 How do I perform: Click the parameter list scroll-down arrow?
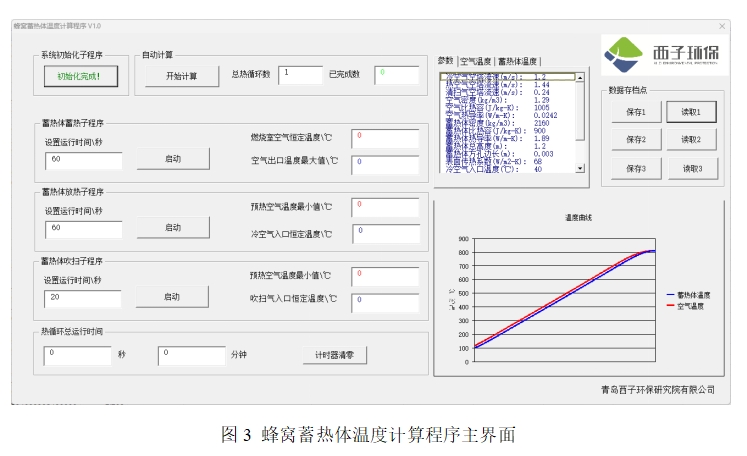click(580, 168)
